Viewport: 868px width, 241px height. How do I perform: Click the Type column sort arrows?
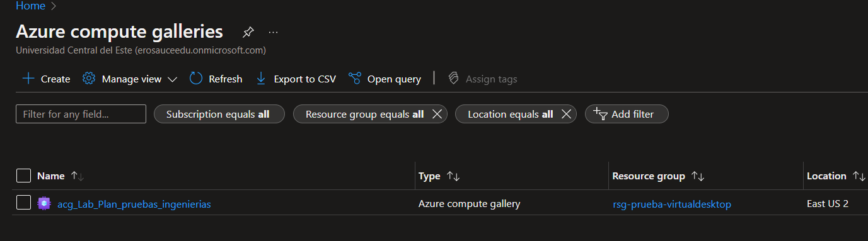453,176
